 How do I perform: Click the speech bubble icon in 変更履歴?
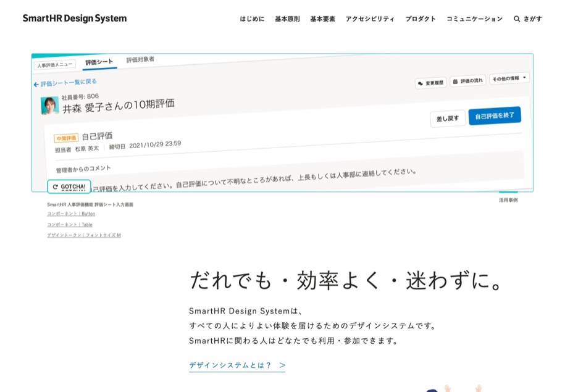[x=420, y=83]
